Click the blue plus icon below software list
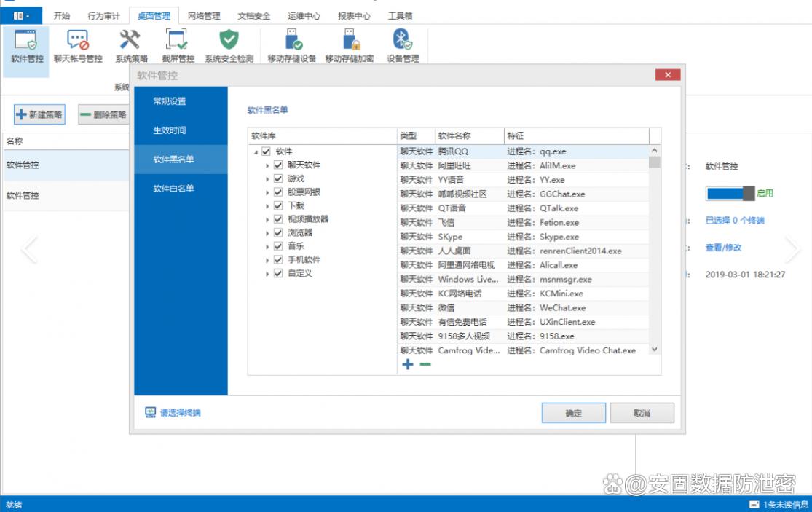This screenshot has width=812, height=512. (x=407, y=364)
